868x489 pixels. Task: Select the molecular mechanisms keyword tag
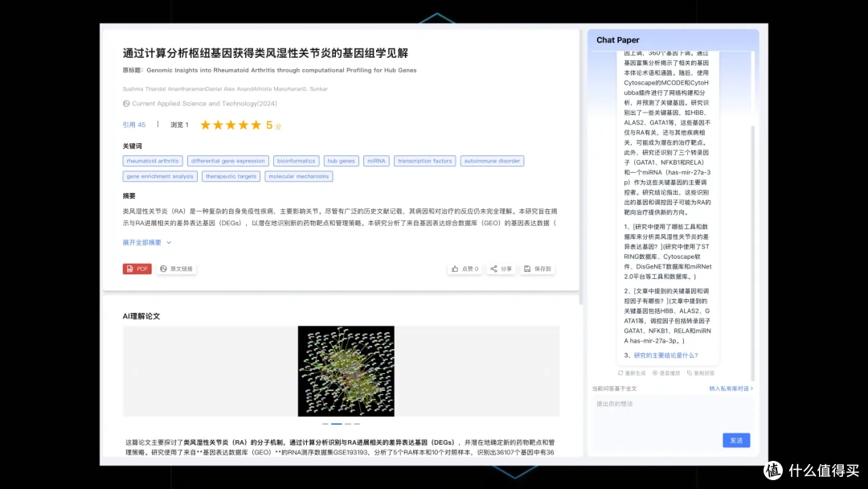[298, 177]
